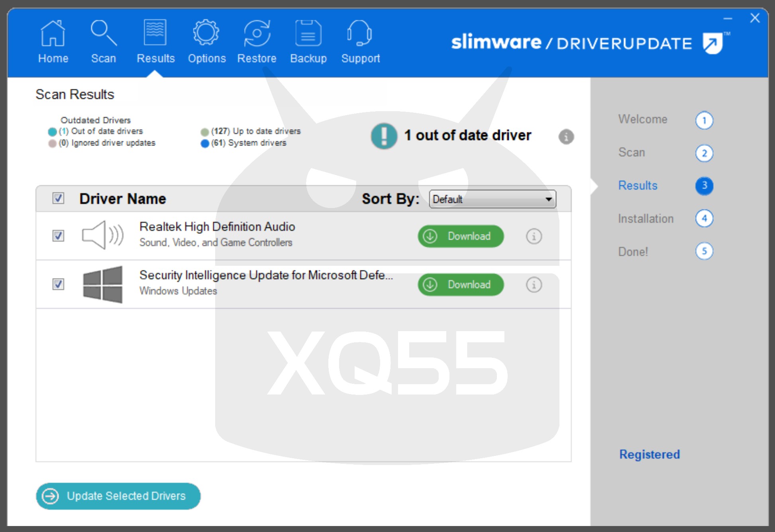The height and width of the screenshot is (532, 775).
Task: Click the info icon beside Realtek driver
Action: click(533, 236)
